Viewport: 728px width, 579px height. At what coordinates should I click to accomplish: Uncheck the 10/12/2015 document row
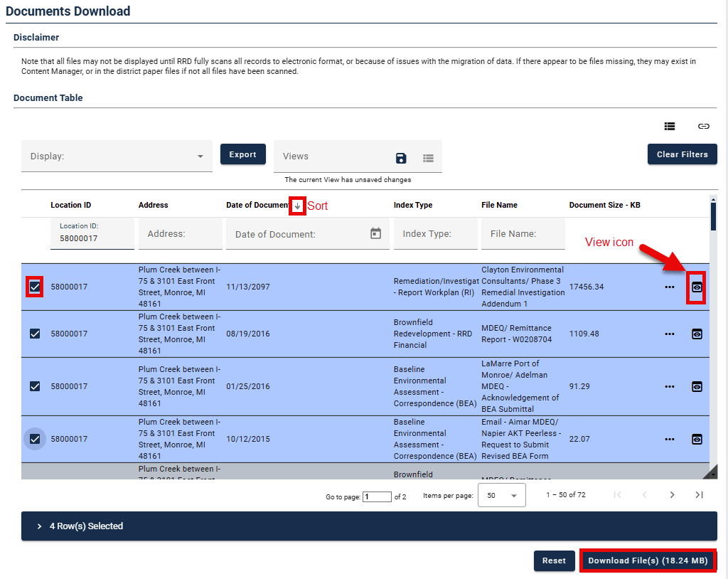(35, 439)
